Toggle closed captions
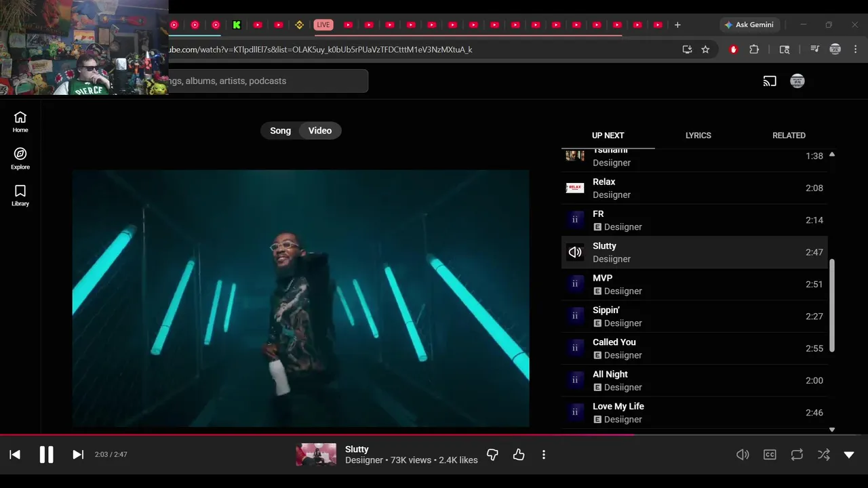 pyautogui.click(x=770, y=455)
